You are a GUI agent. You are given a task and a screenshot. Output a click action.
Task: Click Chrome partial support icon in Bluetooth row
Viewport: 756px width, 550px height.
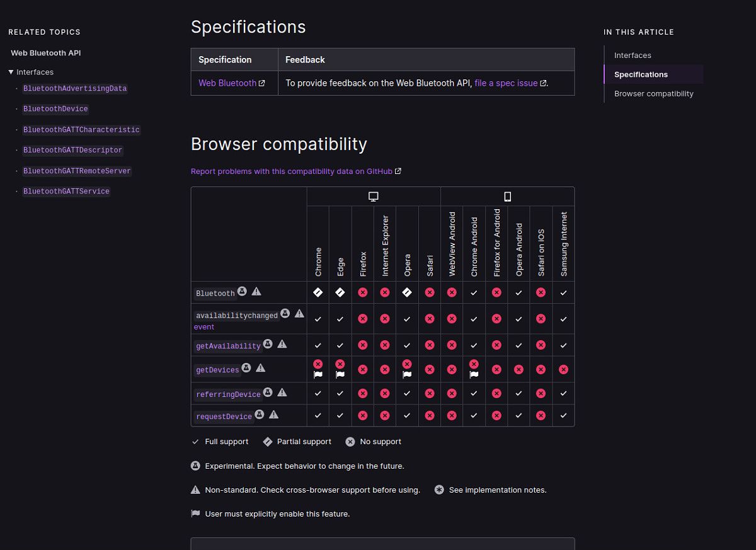[x=318, y=292]
